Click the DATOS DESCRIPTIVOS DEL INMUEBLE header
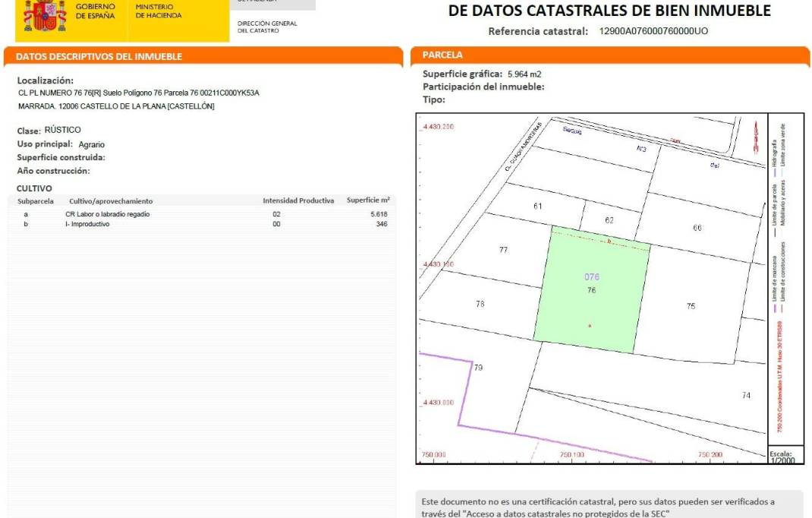Image resolution: width=812 pixels, height=518 pixels. click(x=99, y=56)
